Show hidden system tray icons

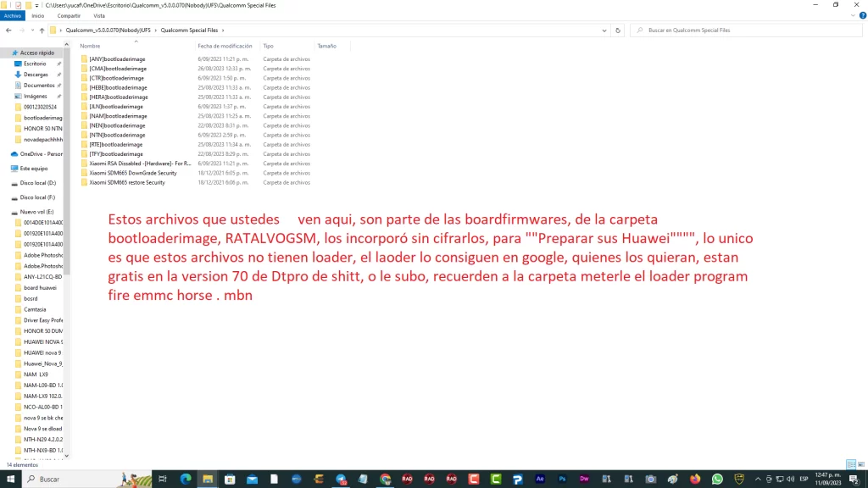pyautogui.click(x=759, y=479)
